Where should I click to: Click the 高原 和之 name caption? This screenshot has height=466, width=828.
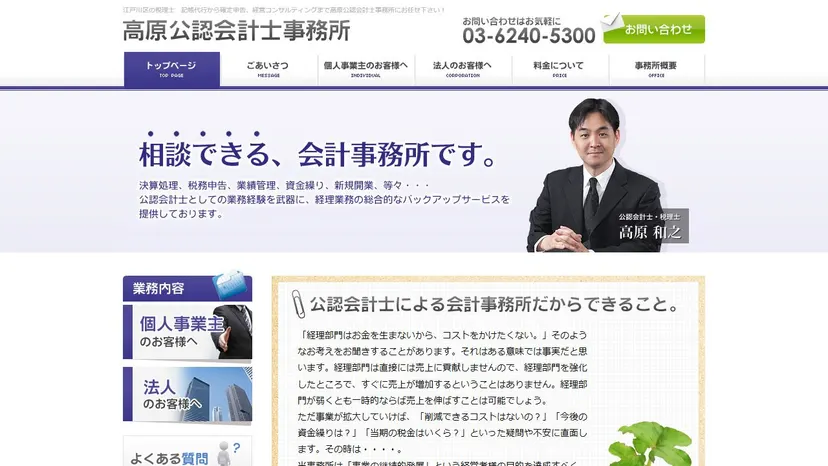(x=650, y=231)
